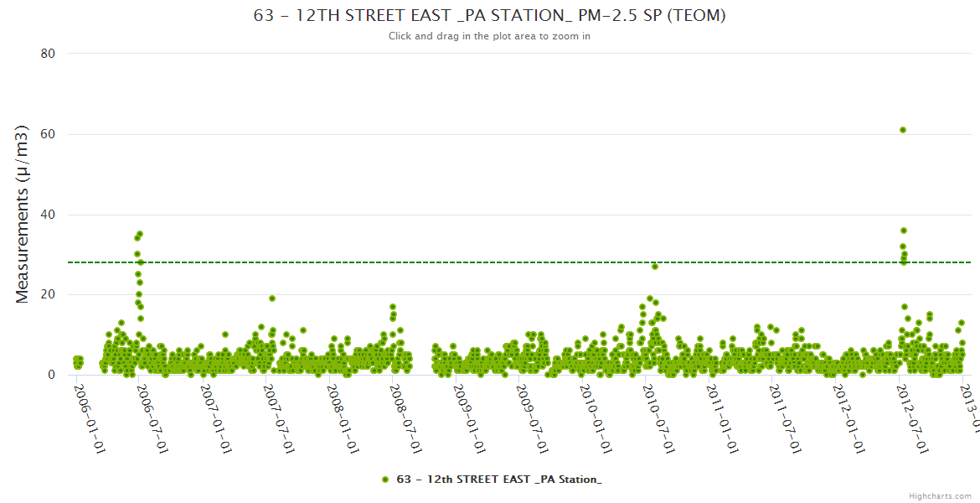Viewport: 980px width, 503px height.
Task: Click the chart title about PM-2.5 SP (TEOM)
Action: (489, 16)
